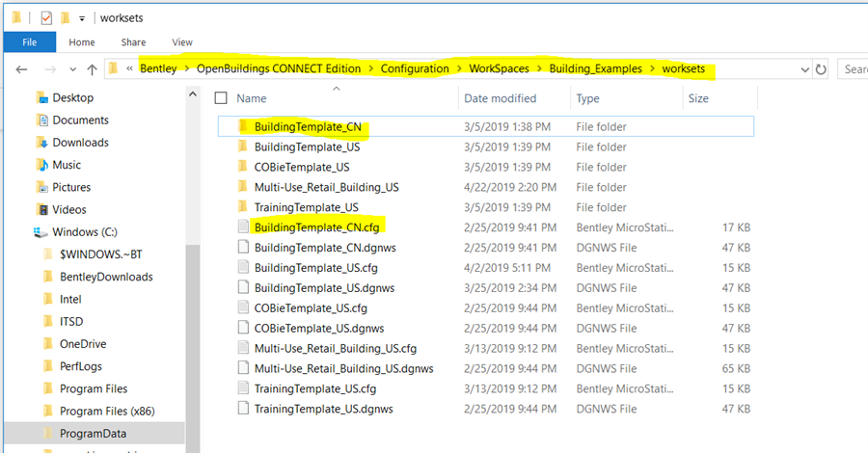Select the TrainingTemplate_US.cfg file

(315, 388)
